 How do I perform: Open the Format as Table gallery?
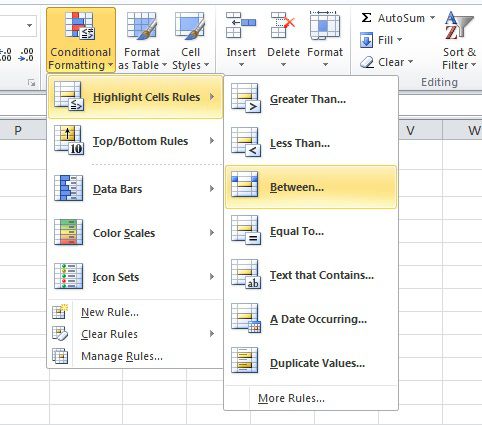(142, 41)
